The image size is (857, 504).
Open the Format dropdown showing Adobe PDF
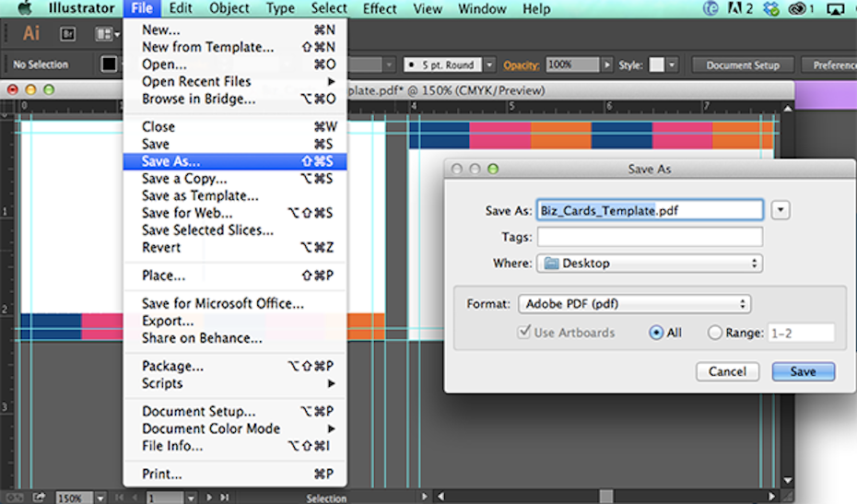[634, 304]
